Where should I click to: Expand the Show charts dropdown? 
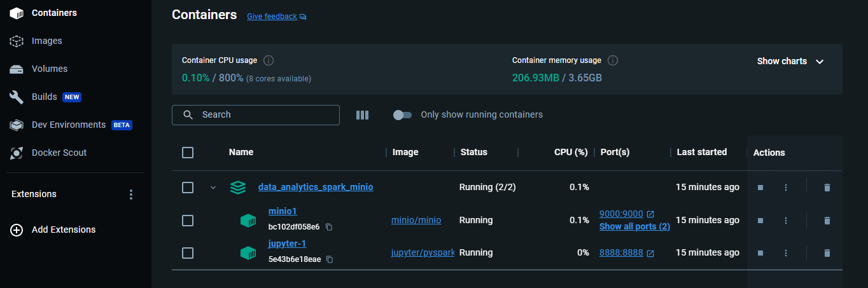click(x=790, y=62)
